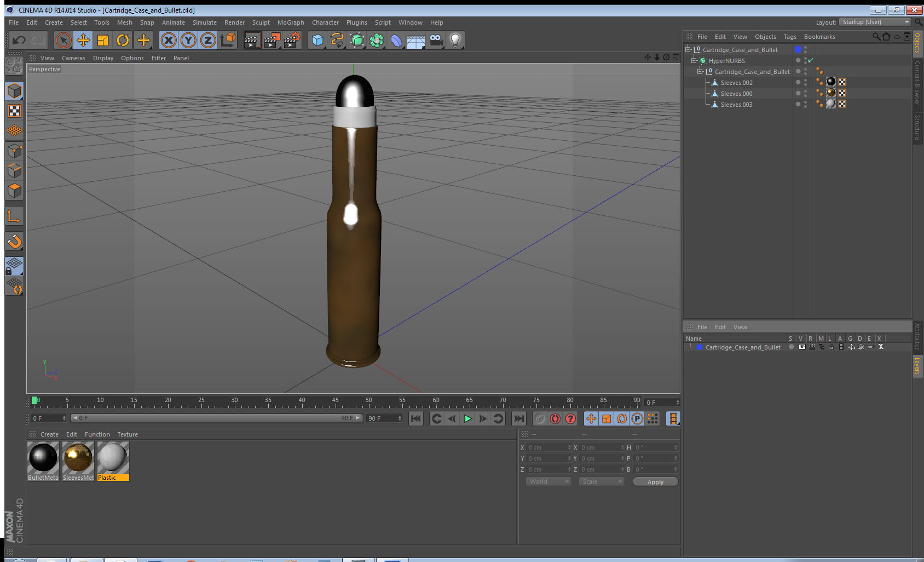
Task: Select the Live Selection tool
Action: 63,40
